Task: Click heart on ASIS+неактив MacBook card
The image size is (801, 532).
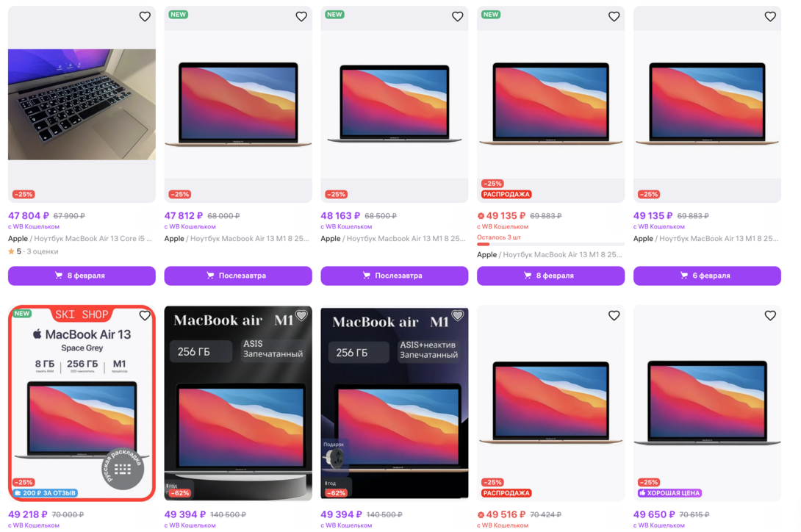Action: coord(458,316)
